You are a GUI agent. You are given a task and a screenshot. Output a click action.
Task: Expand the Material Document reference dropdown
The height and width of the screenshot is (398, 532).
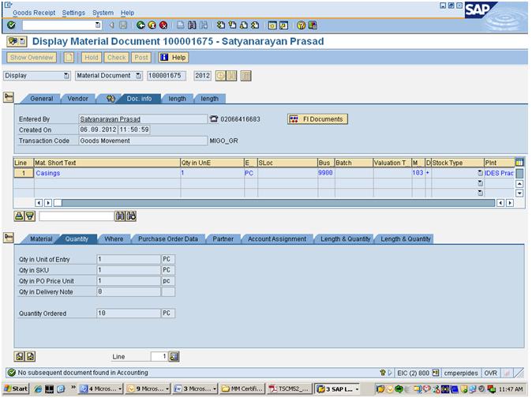(138, 76)
